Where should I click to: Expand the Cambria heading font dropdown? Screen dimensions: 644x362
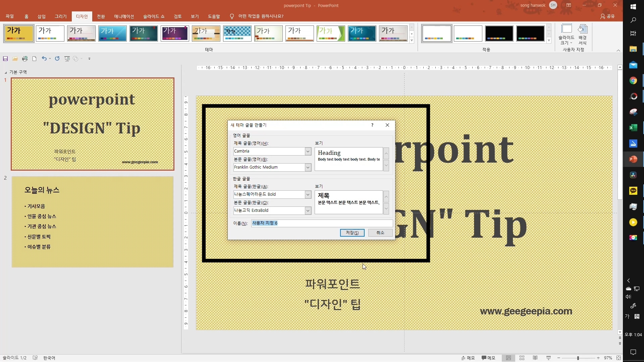pos(308,152)
